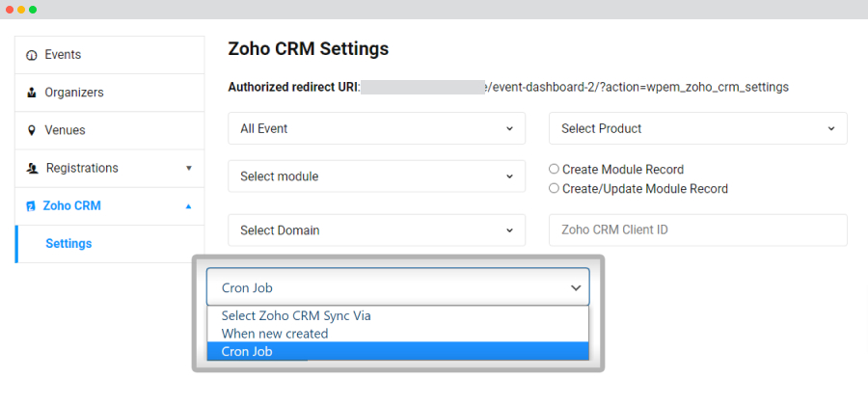Click the Zoho CRM Client ID field
This screenshot has height=405, width=868.
pos(698,230)
